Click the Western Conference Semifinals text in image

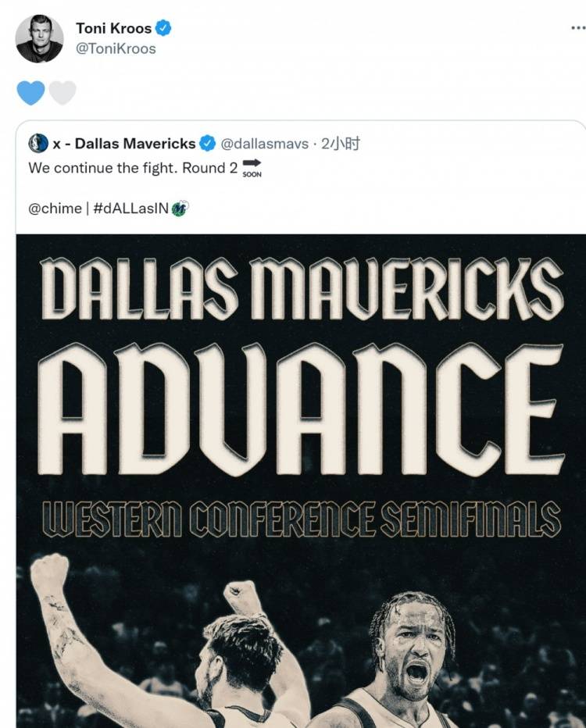302,519
